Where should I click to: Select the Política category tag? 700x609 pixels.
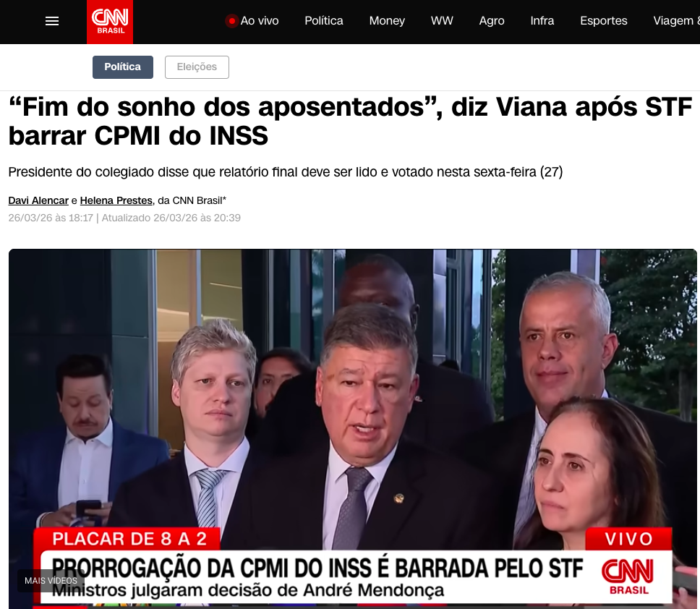point(123,67)
